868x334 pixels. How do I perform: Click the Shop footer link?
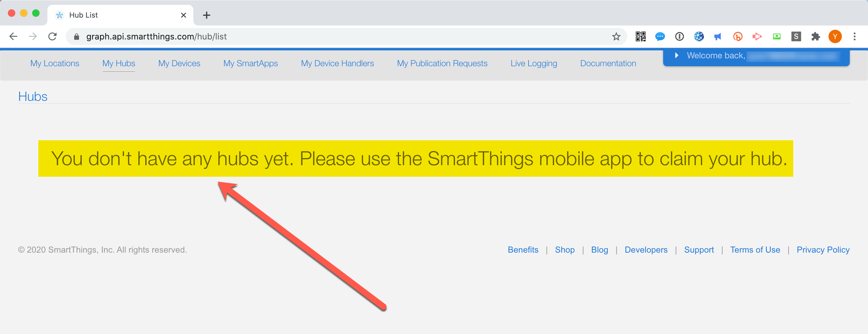[x=565, y=250]
